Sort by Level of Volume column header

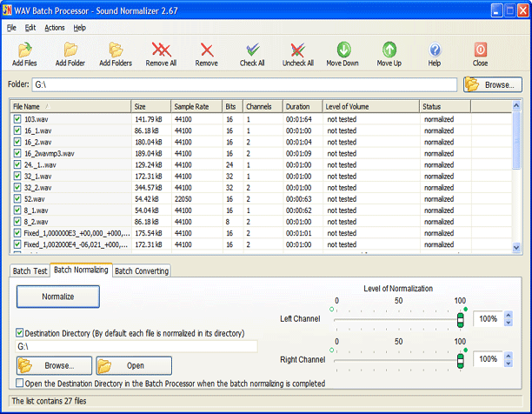pyautogui.click(x=371, y=107)
